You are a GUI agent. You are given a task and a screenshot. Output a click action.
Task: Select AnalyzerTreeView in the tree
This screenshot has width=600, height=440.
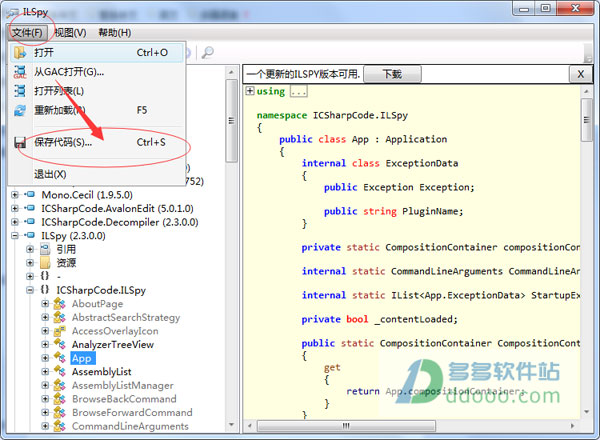[x=112, y=345]
